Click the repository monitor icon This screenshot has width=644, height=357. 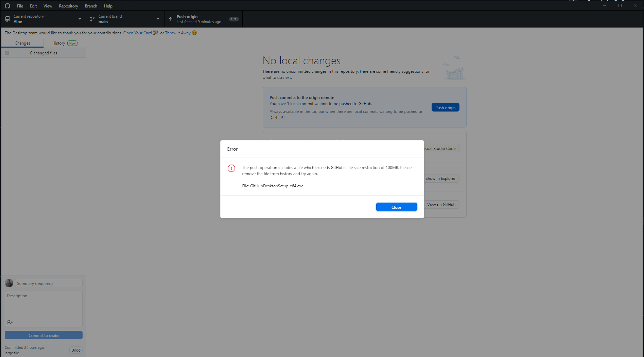click(7, 19)
